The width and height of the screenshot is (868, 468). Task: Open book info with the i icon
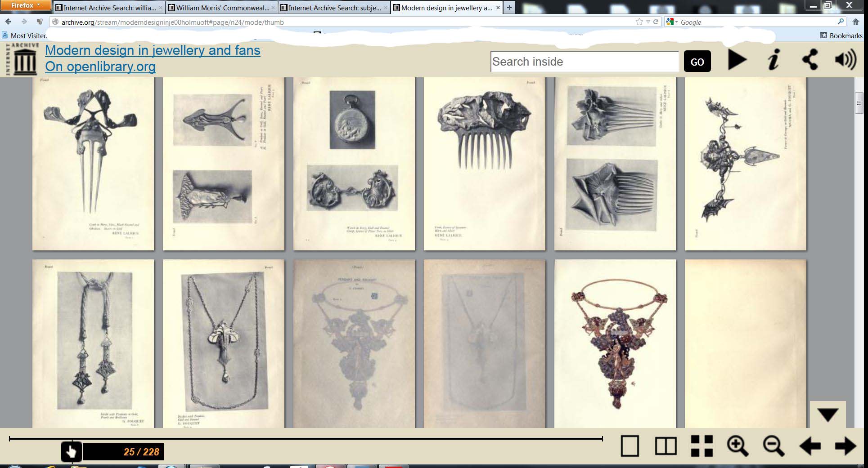pyautogui.click(x=774, y=60)
